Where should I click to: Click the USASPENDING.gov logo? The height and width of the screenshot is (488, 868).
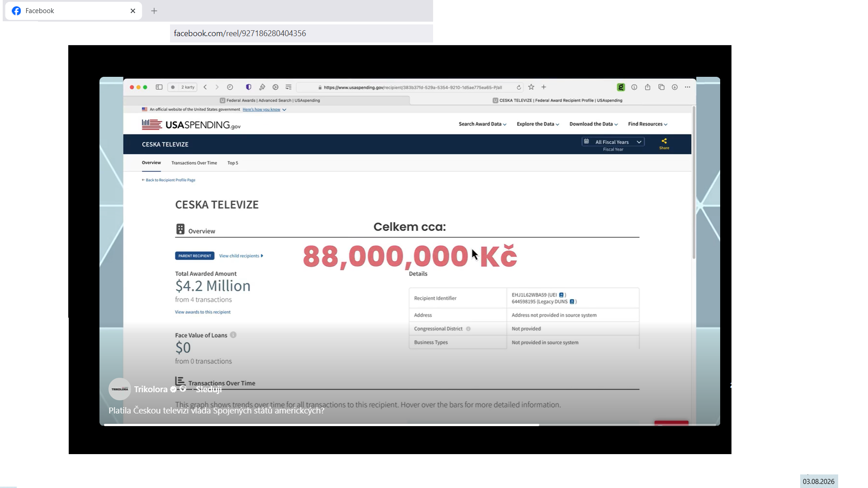(191, 125)
